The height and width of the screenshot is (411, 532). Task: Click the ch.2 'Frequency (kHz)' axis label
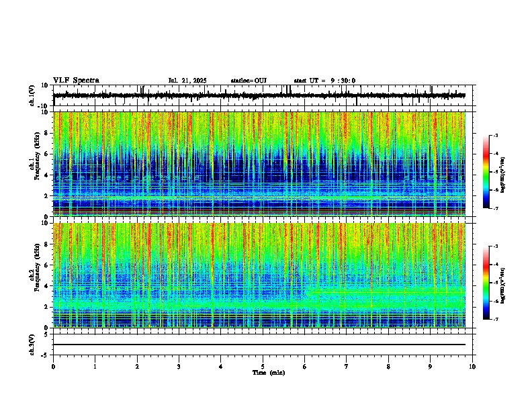tap(37, 267)
